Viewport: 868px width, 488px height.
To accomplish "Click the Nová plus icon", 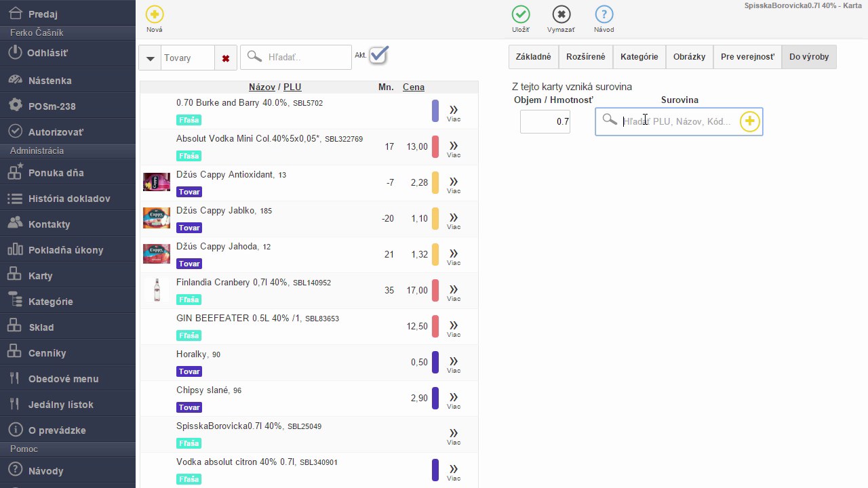I will click(155, 14).
